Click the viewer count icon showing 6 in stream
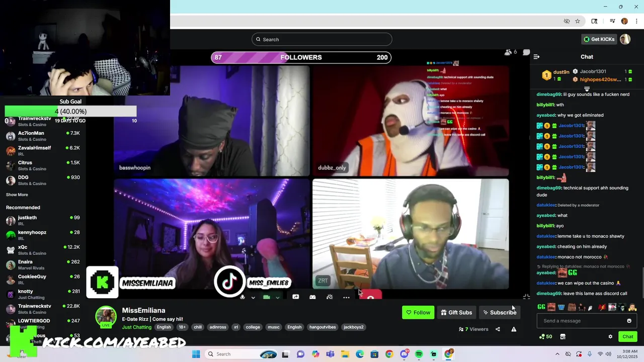The width and height of the screenshot is (644, 362). point(511,52)
